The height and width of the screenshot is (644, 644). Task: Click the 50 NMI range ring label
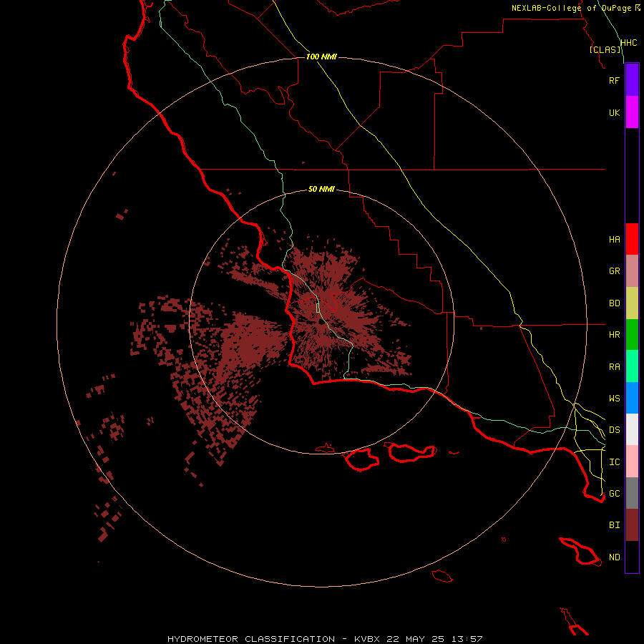pos(321,189)
